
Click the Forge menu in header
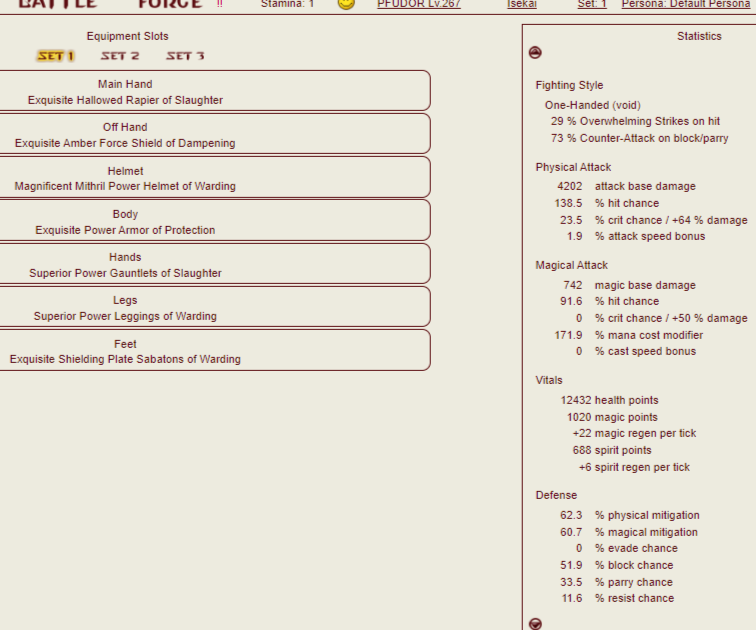170,4
